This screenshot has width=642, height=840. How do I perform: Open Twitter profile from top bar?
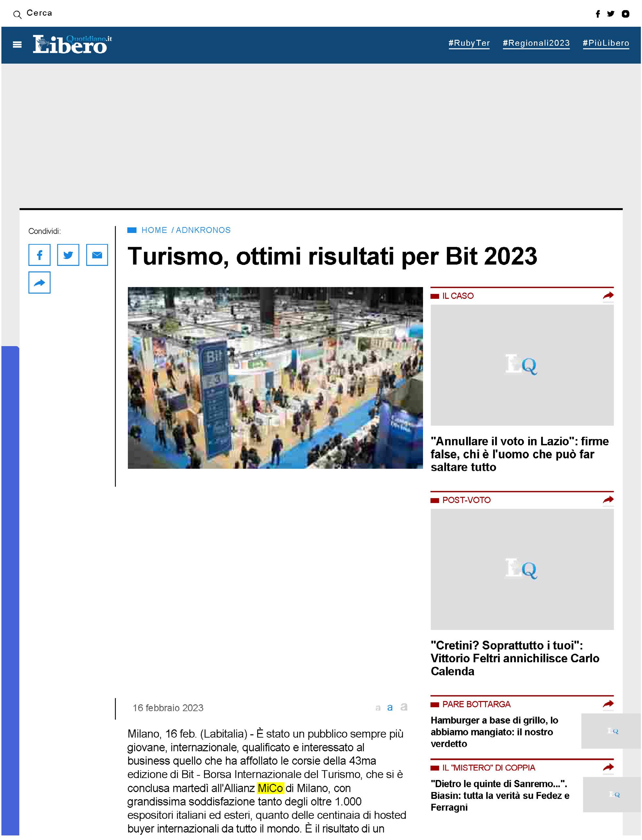pos(611,14)
